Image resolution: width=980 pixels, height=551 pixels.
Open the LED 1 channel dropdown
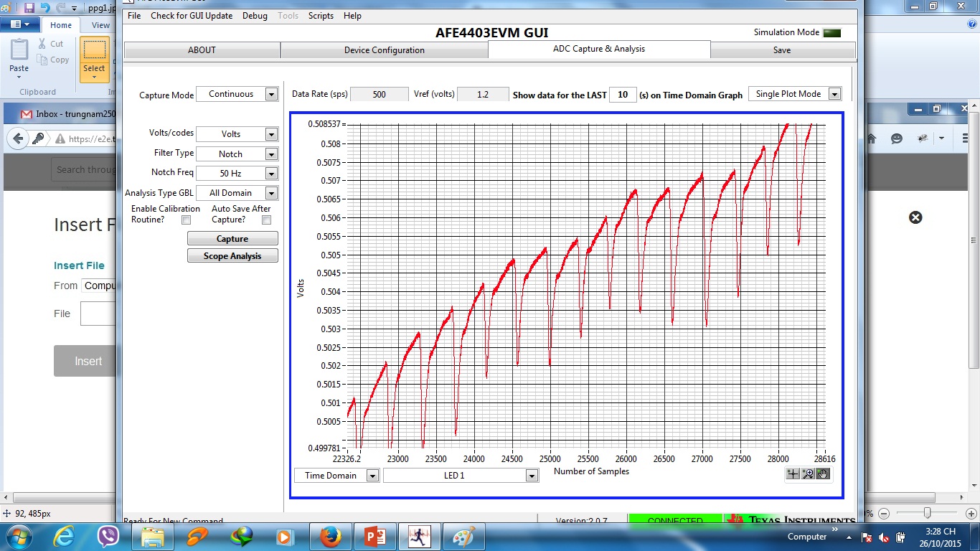(461, 475)
